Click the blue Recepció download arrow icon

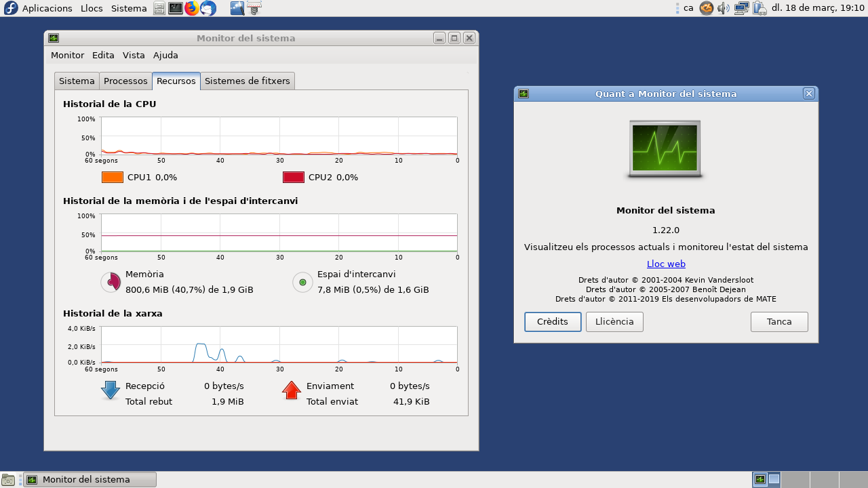click(x=111, y=390)
